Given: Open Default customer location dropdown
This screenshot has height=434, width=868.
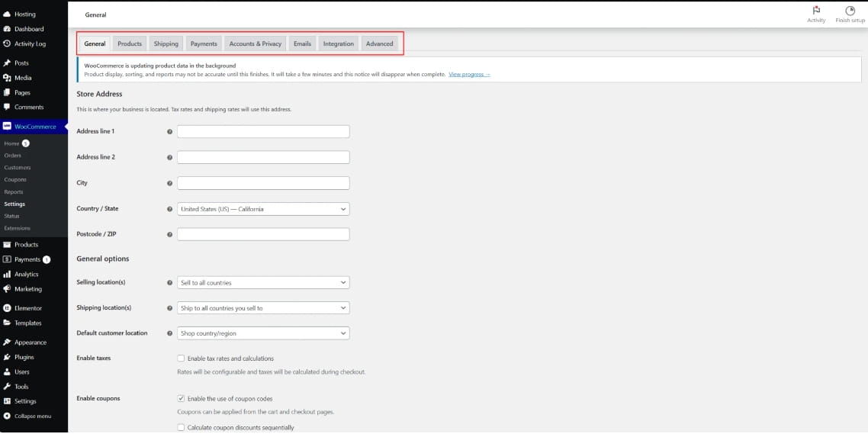Looking at the screenshot, I should [x=262, y=333].
